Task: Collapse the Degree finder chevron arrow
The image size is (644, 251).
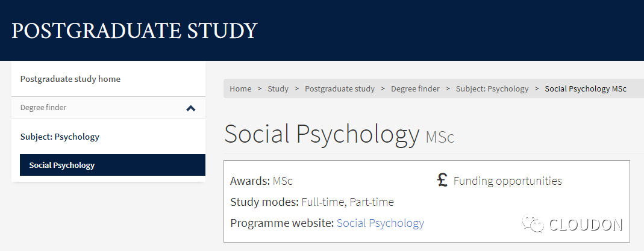Action: click(x=190, y=108)
